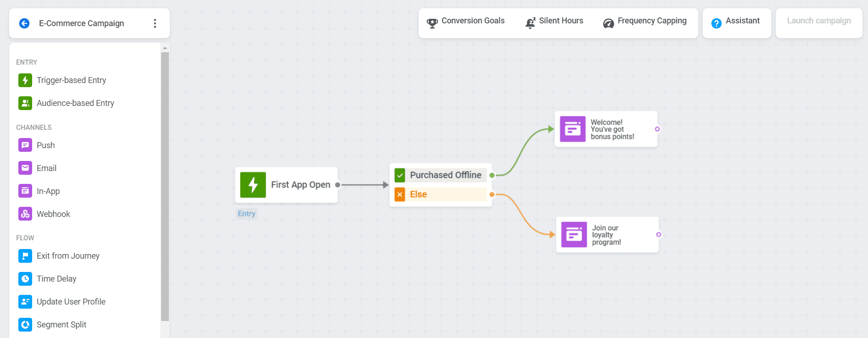The height and width of the screenshot is (338, 868).
Task: Open the campaign three-dot options menu
Action: pos(155,23)
